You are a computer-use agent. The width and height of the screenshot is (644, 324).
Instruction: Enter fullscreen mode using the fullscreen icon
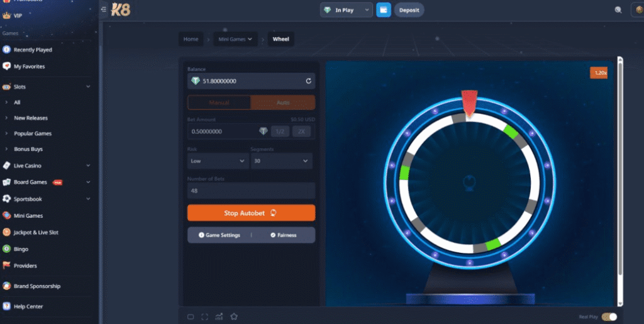(204, 316)
